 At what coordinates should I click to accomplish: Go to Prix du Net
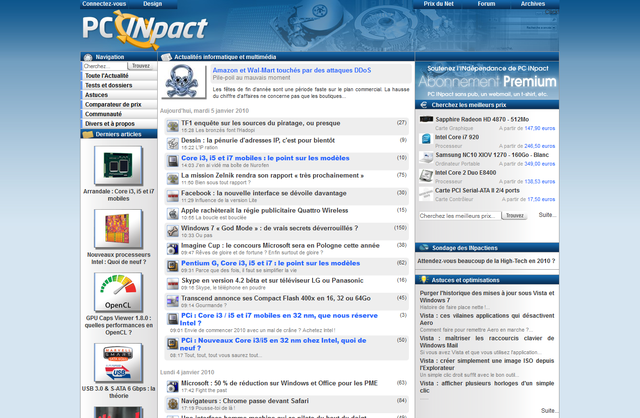tap(438, 4)
